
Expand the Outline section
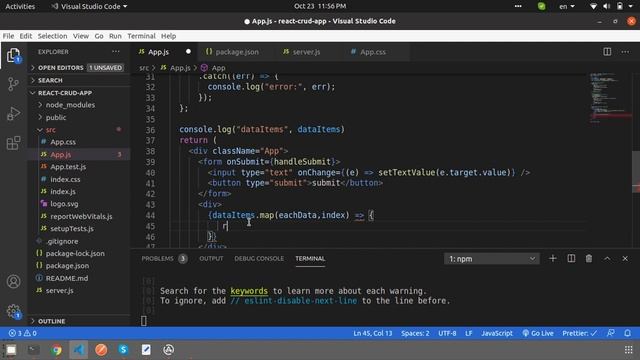(x=78, y=321)
